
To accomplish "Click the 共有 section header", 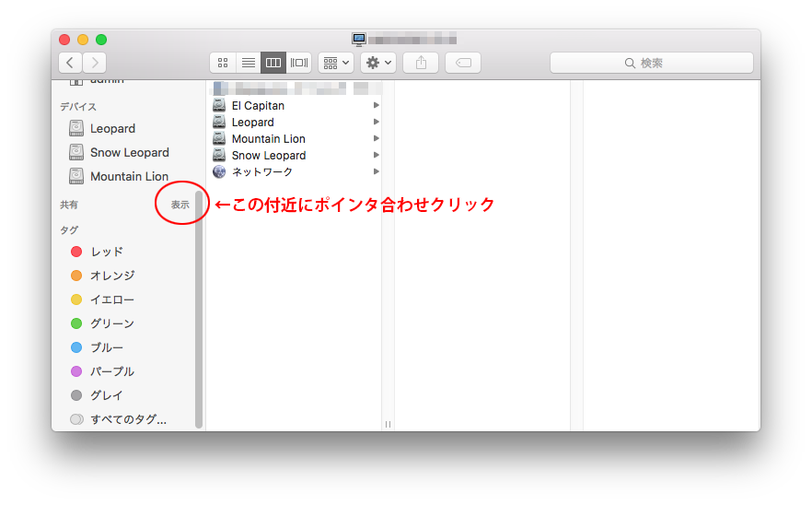I will tap(69, 205).
